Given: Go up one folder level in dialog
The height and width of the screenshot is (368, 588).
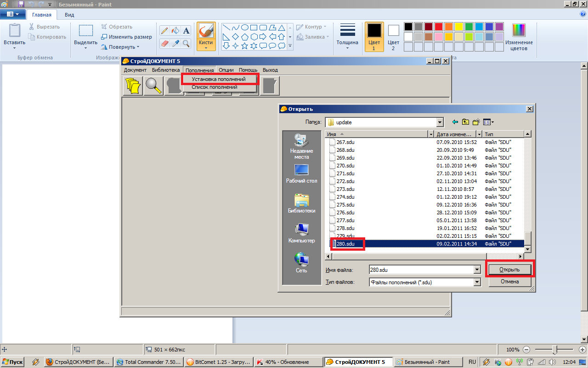Looking at the screenshot, I should pos(466,122).
